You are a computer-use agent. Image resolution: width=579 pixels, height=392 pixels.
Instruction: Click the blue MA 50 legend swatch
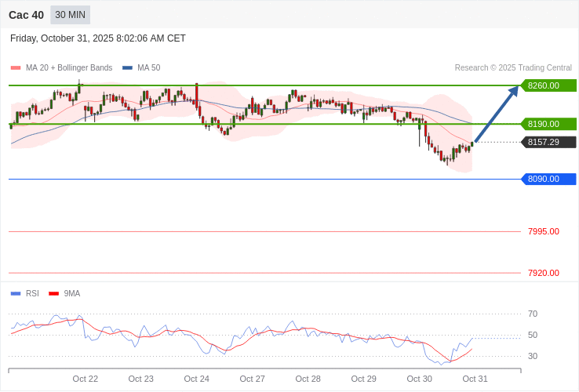(x=127, y=68)
